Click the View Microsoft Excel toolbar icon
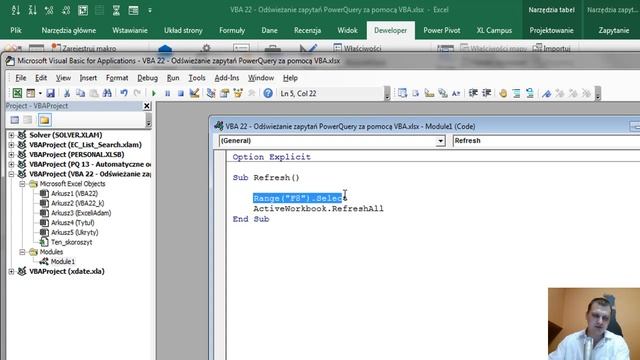Image resolution: width=640 pixels, height=360 pixels. (17, 93)
